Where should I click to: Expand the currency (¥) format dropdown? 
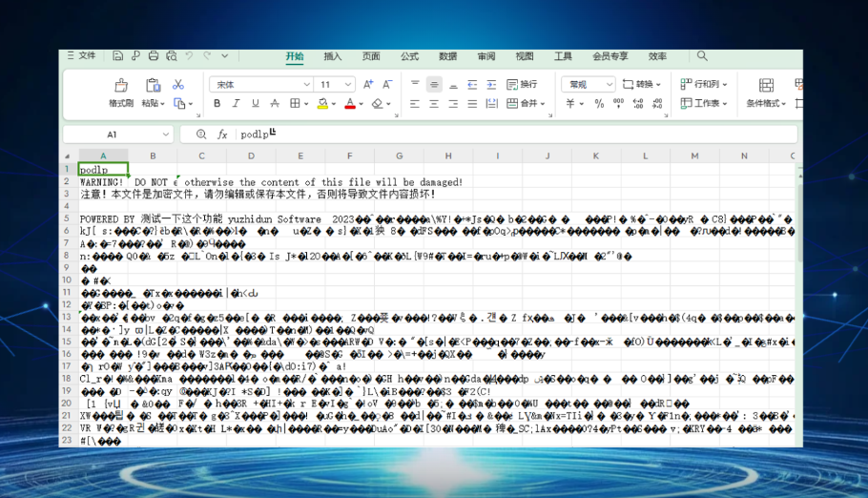(x=582, y=104)
